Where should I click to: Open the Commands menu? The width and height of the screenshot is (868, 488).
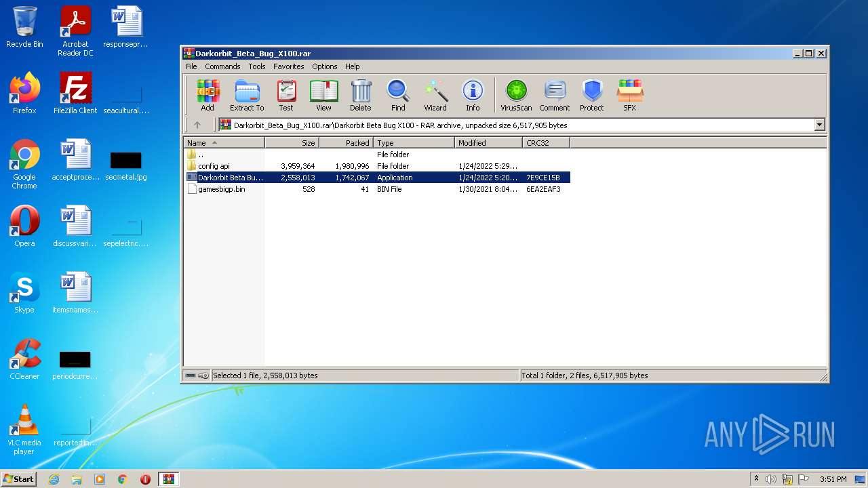click(222, 66)
